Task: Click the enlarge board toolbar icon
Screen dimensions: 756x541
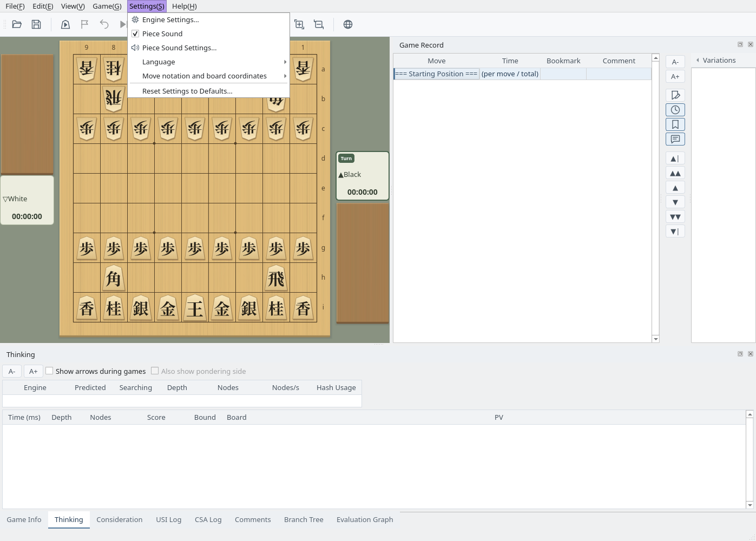Action: pyautogui.click(x=299, y=24)
